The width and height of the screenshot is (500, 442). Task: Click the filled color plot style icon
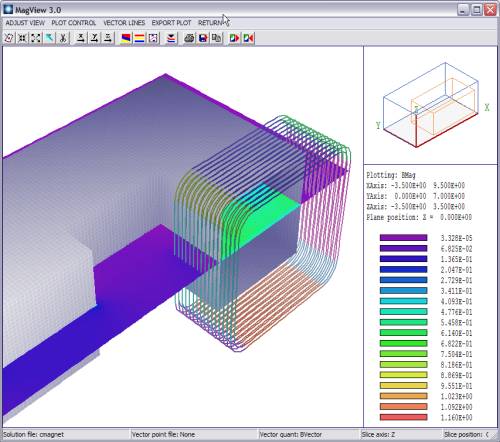pyautogui.click(x=126, y=38)
